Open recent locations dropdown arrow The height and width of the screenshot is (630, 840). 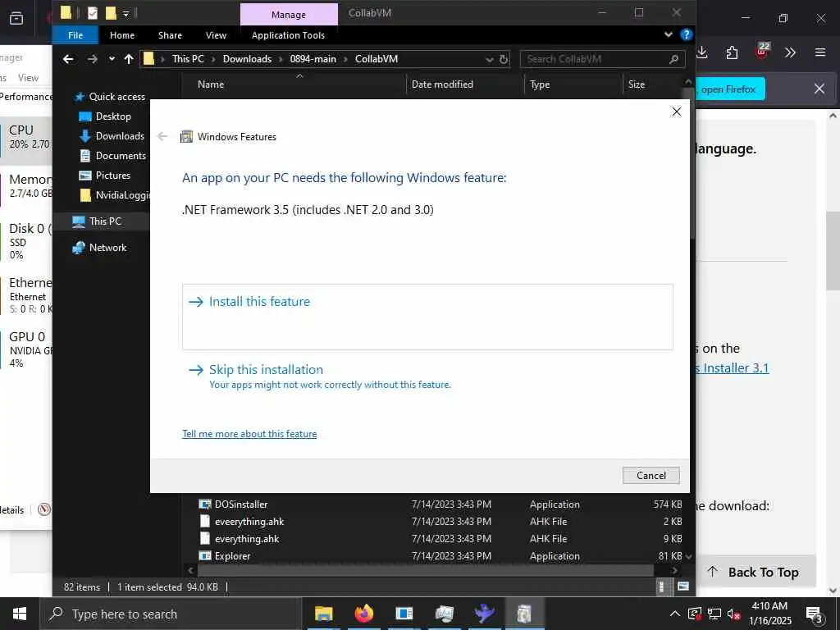(x=112, y=59)
